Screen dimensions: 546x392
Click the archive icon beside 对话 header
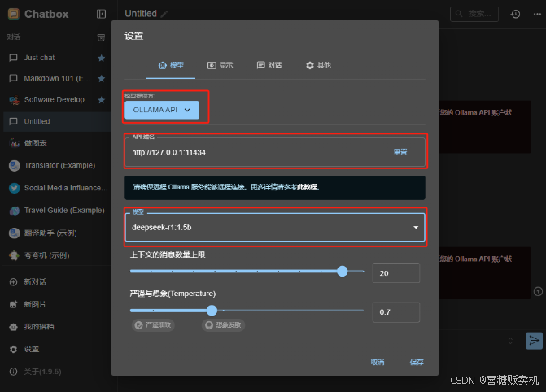tap(101, 37)
